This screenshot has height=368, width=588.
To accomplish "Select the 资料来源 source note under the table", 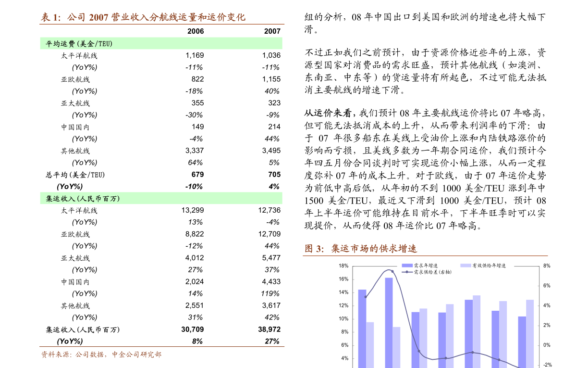I will (x=101, y=355).
